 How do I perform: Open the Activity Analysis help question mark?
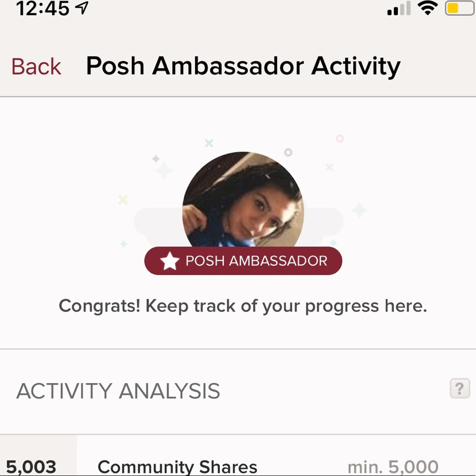click(460, 388)
